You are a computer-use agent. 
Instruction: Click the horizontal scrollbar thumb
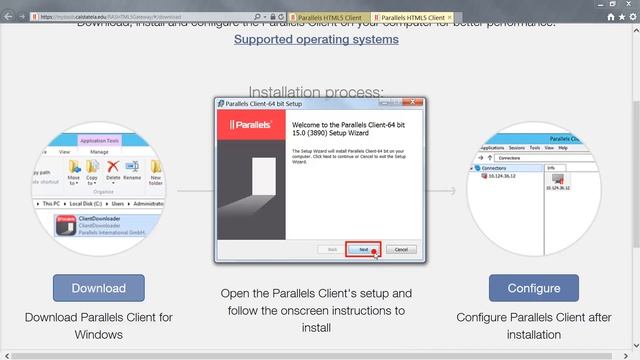click(312, 356)
